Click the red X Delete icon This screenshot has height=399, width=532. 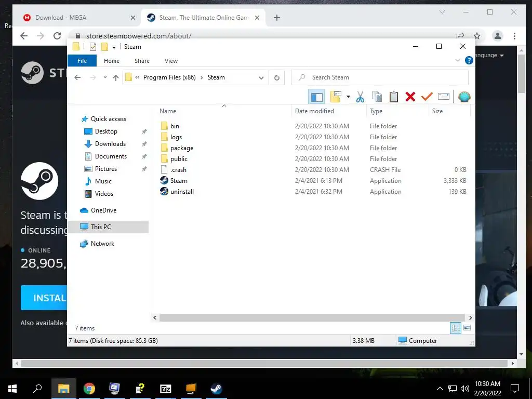point(410,97)
